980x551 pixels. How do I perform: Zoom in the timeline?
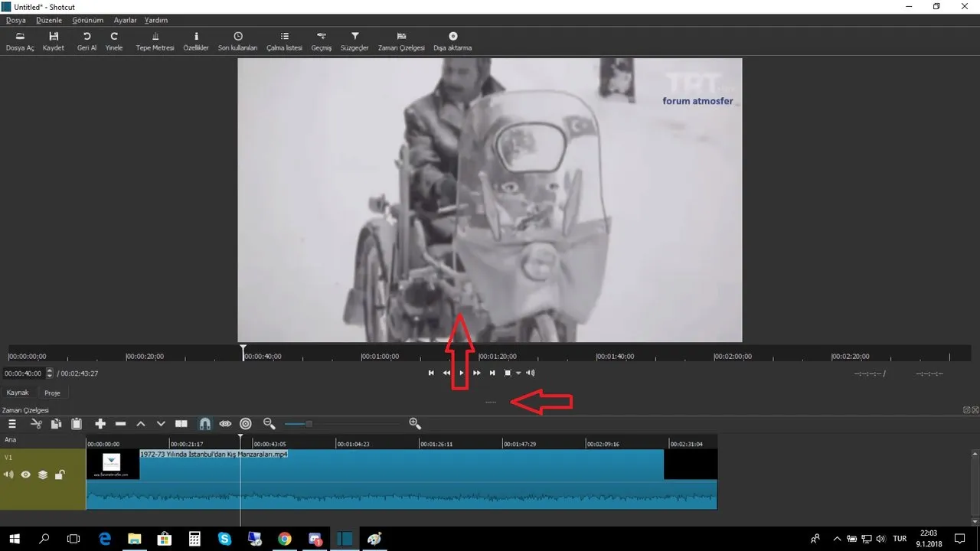[x=415, y=423]
